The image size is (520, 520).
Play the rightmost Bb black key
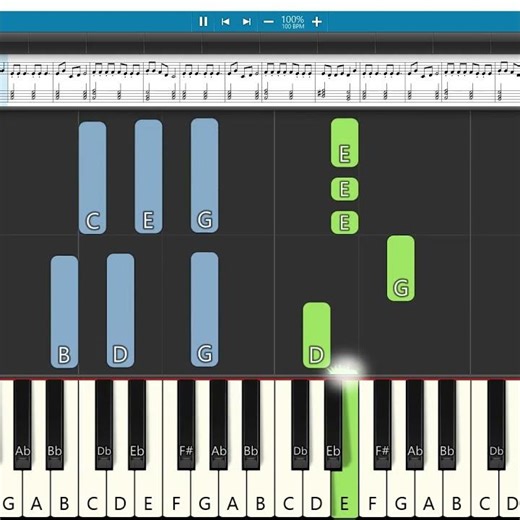click(x=447, y=425)
